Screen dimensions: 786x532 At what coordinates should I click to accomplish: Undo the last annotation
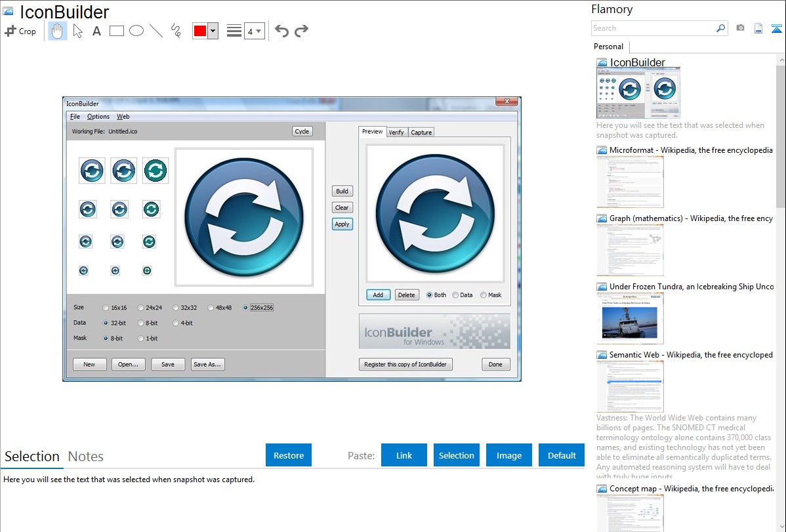[281, 31]
